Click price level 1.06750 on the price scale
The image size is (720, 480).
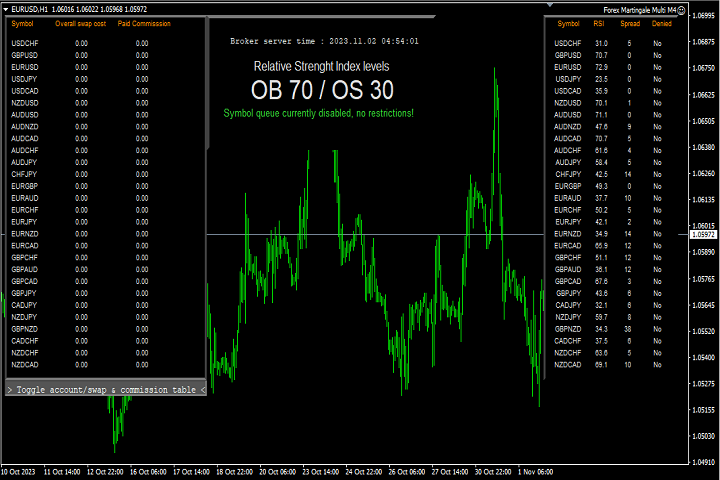[x=703, y=68]
